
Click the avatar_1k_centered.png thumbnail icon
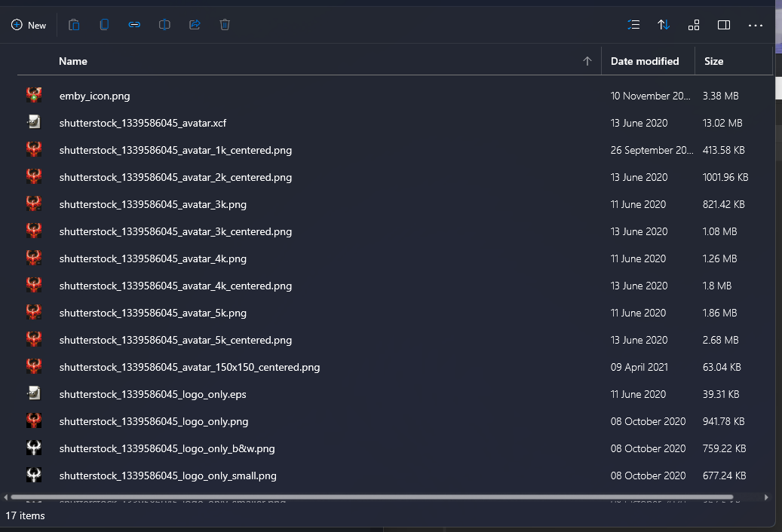click(x=34, y=149)
